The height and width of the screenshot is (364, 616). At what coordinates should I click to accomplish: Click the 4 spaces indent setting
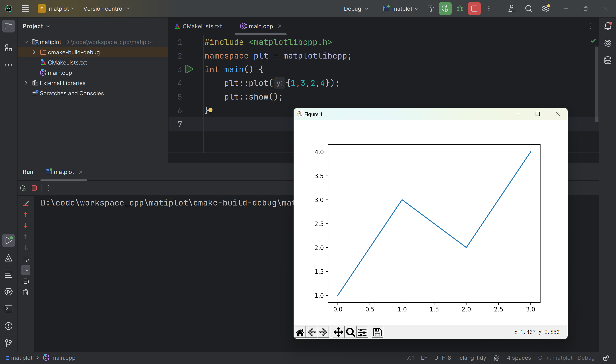519,358
